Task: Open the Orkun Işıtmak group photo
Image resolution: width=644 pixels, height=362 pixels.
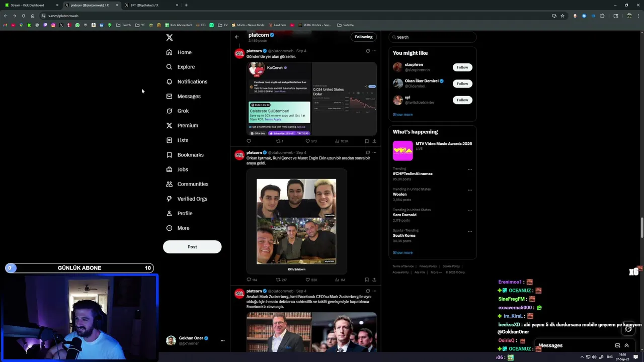Action: tap(296, 221)
